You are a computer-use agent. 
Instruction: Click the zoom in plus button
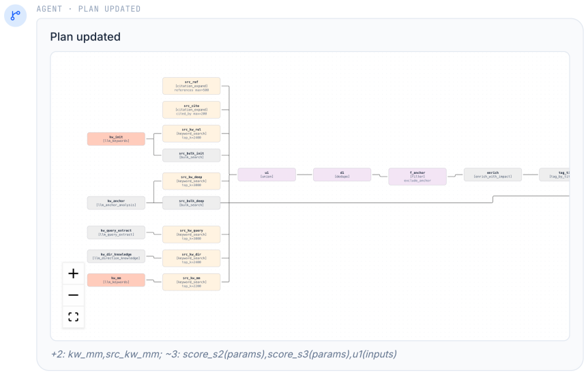tap(73, 273)
